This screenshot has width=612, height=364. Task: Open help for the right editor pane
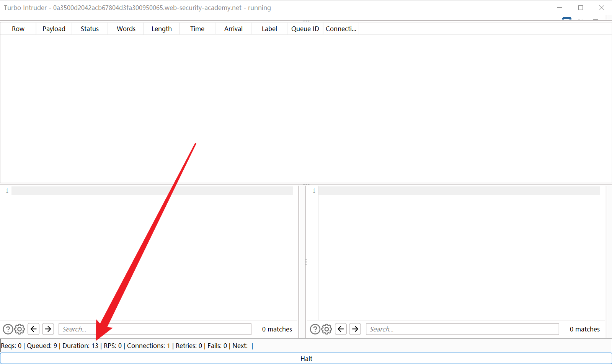point(315,329)
